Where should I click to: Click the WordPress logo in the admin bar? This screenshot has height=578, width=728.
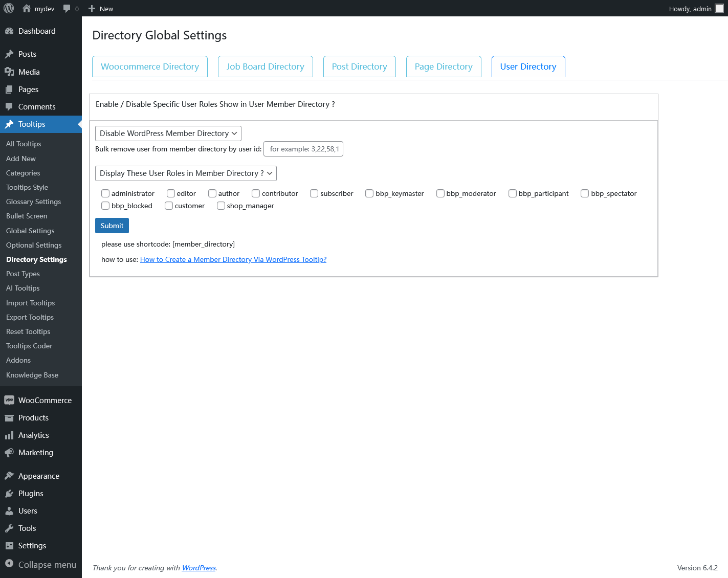pyautogui.click(x=8, y=8)
